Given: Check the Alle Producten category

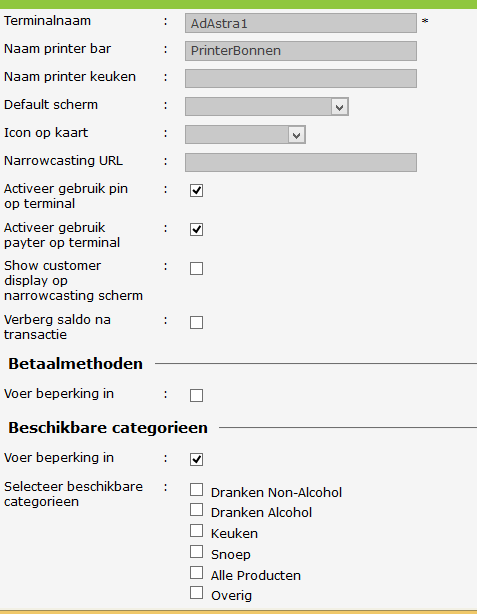Looking at the screenshot, I should (196, 572).
